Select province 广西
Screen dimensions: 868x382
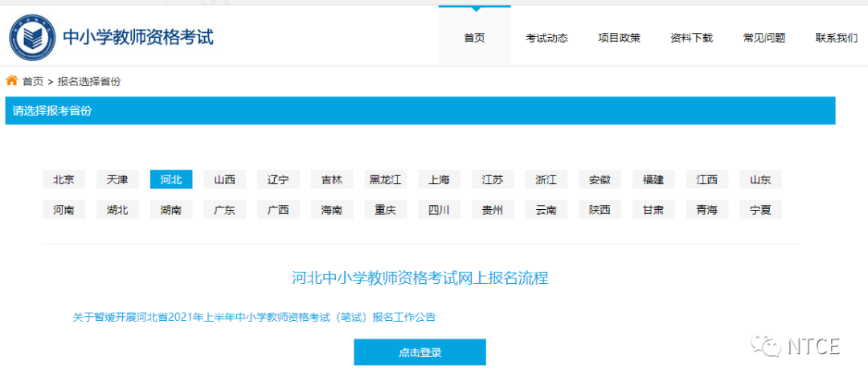pos(278,209)
